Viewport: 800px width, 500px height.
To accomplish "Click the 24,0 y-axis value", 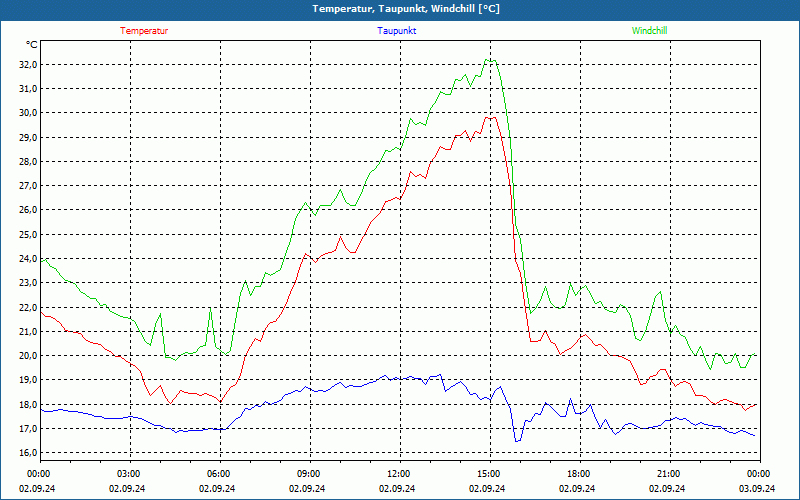I will tap(29, 259).
